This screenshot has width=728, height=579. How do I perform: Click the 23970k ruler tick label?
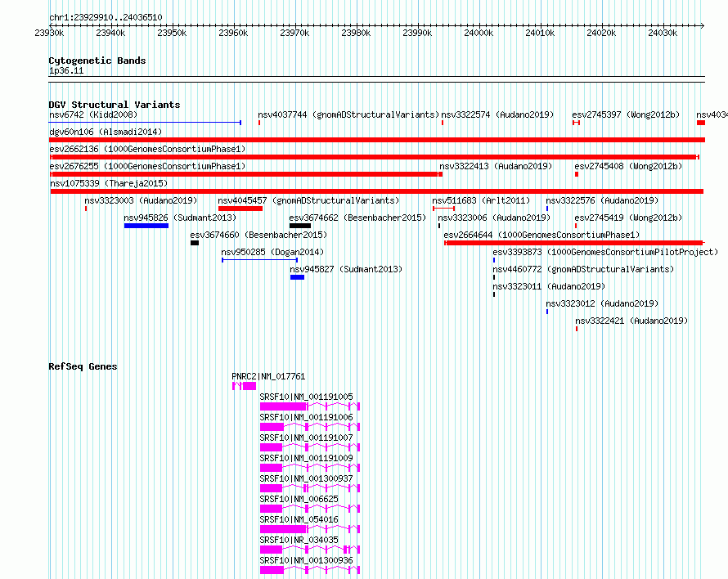pyautogui.click(x=294, y=33)
